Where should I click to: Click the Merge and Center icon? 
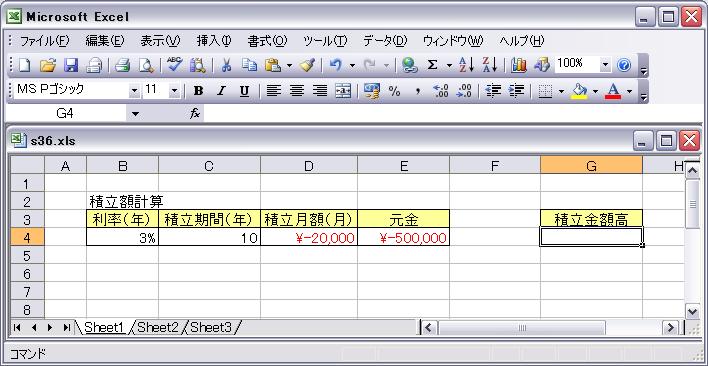point(343,91)
